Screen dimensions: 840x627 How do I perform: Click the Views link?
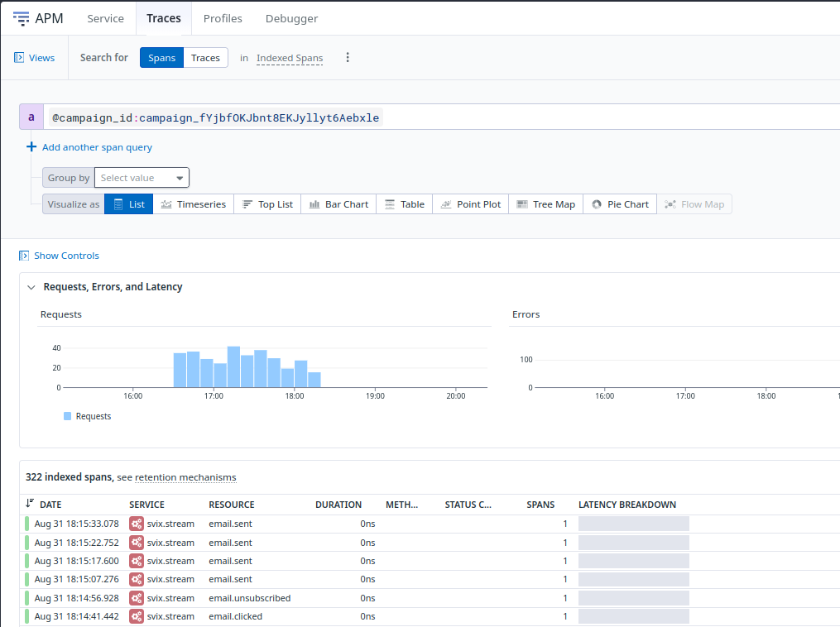pos(41,58)
